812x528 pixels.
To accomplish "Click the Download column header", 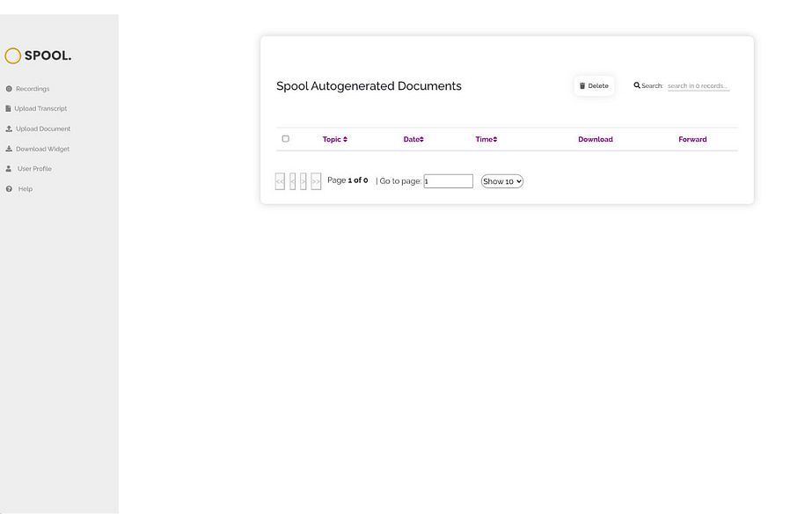I will [x=596, y=139].
